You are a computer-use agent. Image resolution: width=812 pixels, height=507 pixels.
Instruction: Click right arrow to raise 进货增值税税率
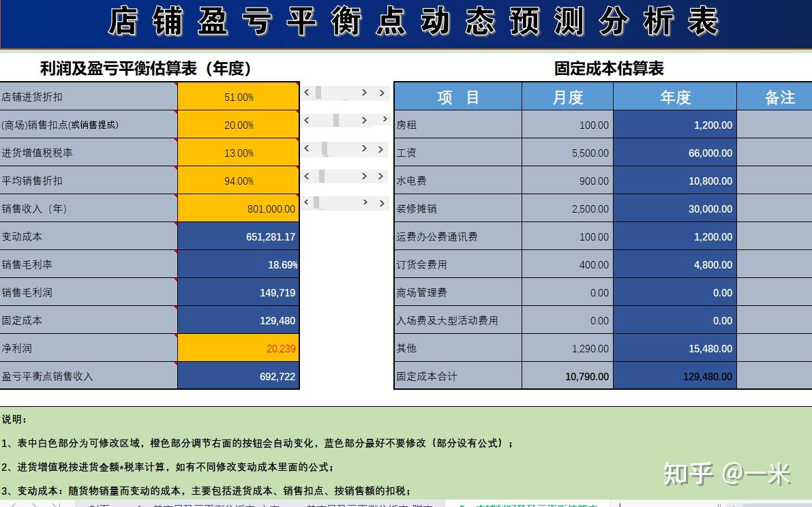click(365, 149)
